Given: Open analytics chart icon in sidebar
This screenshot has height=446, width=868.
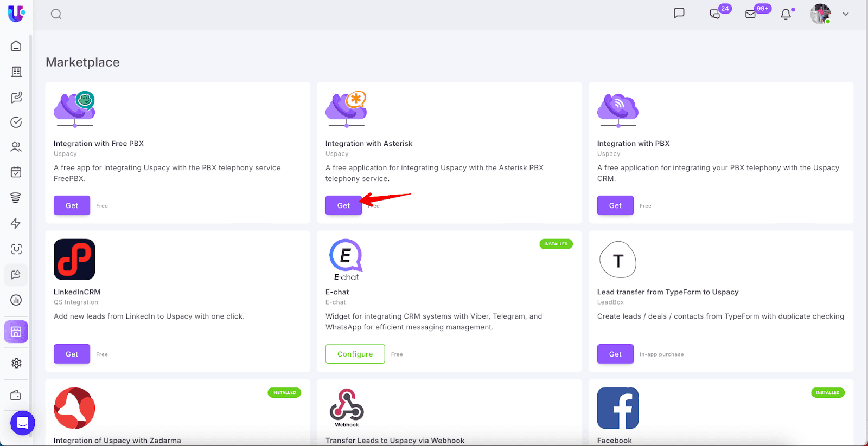Looking at the screenshot, I should pos(16,300).
